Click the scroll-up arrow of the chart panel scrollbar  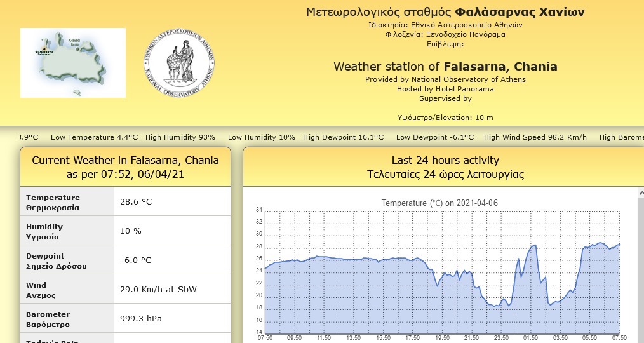(x=641, y=192)
